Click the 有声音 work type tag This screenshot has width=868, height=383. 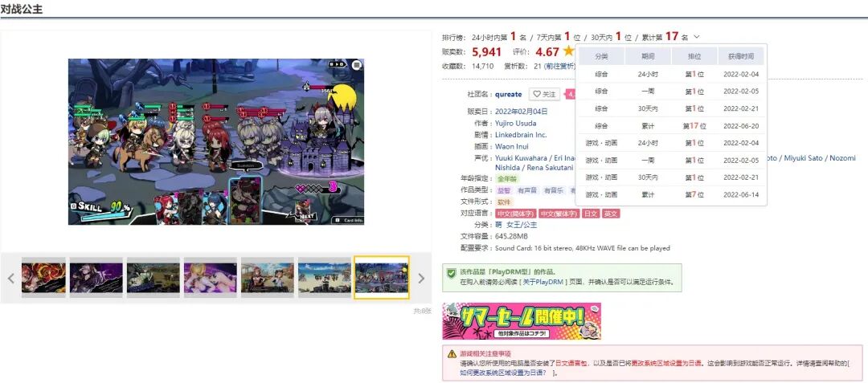click(x=527, y=190)
